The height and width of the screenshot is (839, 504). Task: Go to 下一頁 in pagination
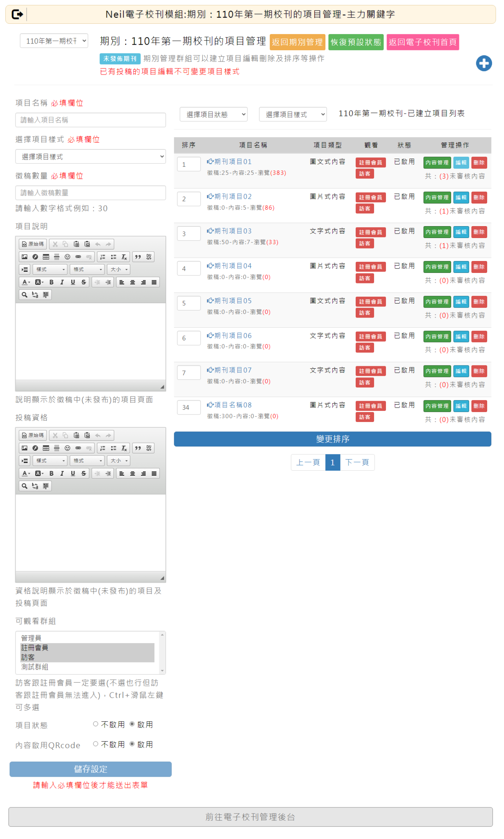pyautogui.click(x=357, y=462)
